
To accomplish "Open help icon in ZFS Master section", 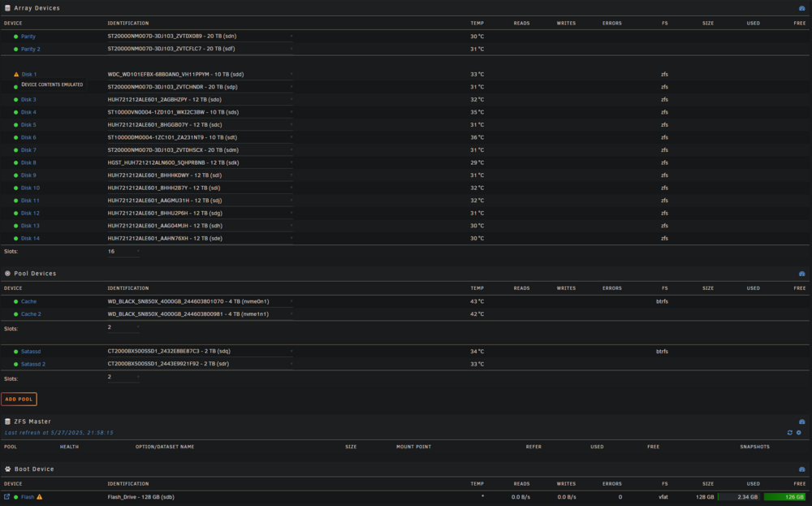I will [x=801, y=422].
